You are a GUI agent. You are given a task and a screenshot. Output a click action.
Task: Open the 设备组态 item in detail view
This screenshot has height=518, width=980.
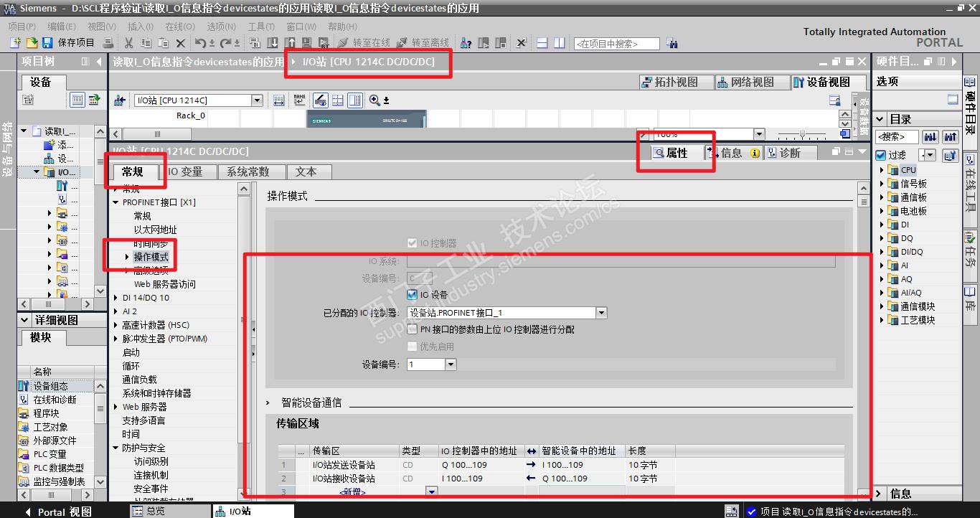click(x=50, y=386)
